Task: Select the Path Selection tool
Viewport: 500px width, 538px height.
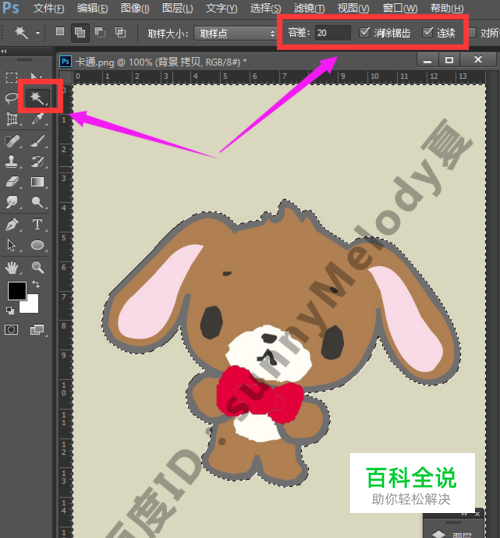Action: pyautogui.click(x=12, y=245)
